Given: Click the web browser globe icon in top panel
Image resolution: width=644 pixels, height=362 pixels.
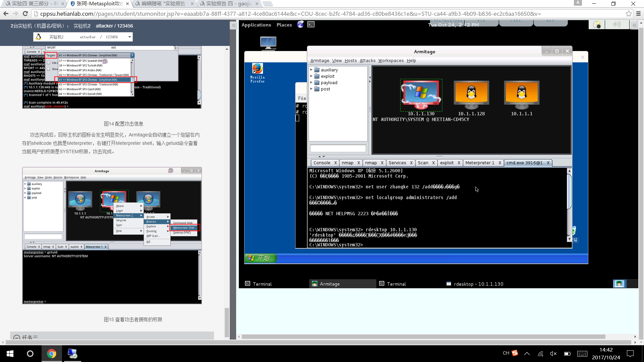Looking at the screenshot, I should [x=300, y=25].
